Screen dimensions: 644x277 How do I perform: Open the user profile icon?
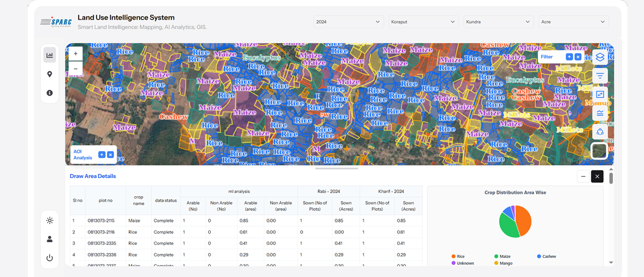50,239
